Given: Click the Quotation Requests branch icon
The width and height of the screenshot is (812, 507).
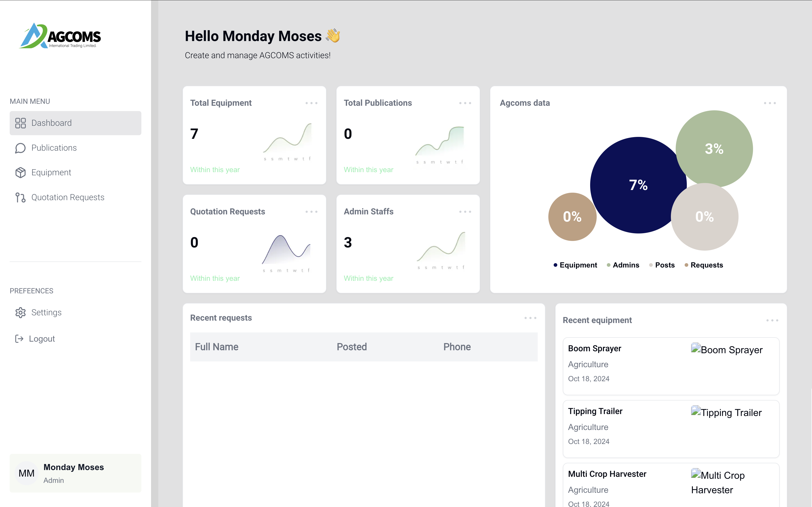Looking at the screenshot, I should click(x=21, y=197).
